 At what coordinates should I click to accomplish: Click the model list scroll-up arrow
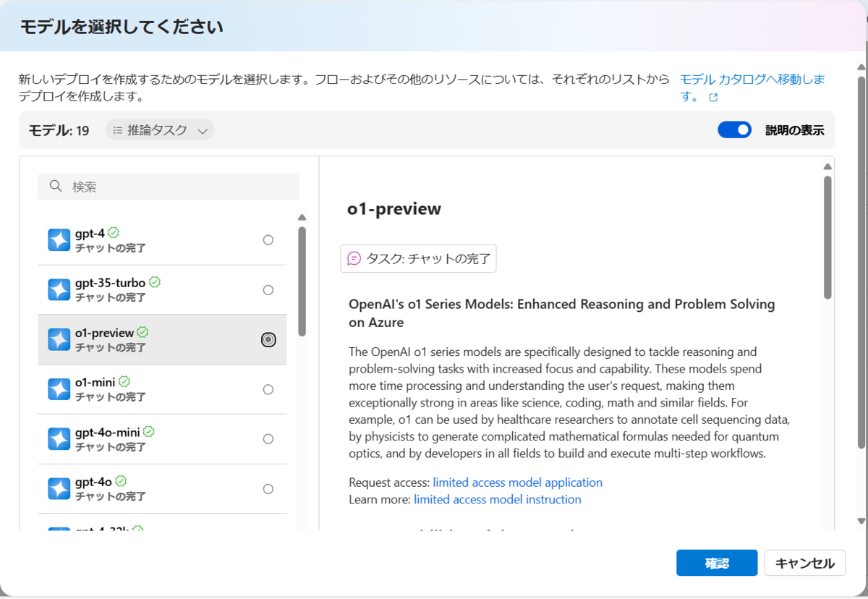302,217
